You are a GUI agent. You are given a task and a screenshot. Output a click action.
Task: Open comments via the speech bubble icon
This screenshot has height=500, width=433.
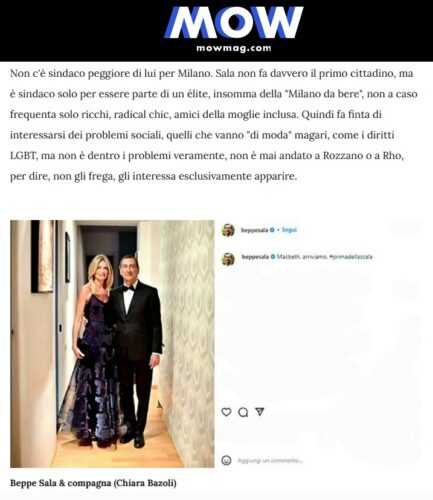(x=243, y=412)
